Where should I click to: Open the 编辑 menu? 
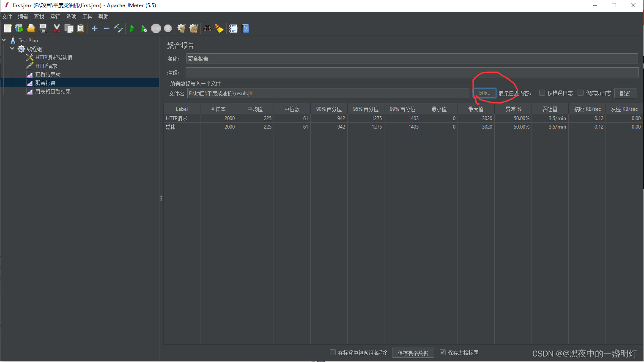(x=23, y=16)
